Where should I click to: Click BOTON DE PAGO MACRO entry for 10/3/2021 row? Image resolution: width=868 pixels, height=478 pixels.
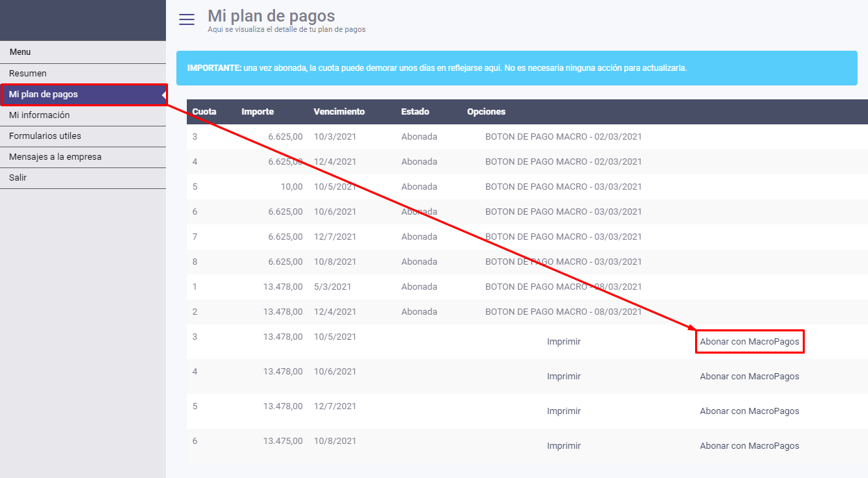point(563,137)
